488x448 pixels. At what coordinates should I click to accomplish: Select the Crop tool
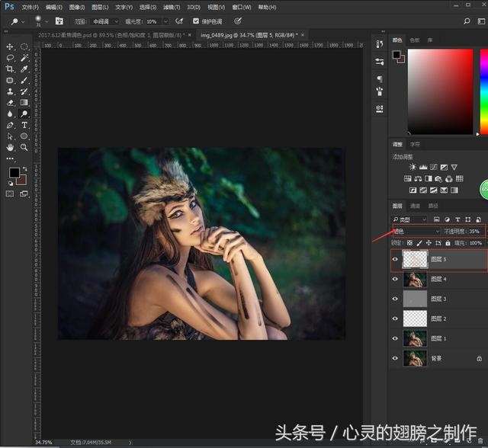pos(10,69)
